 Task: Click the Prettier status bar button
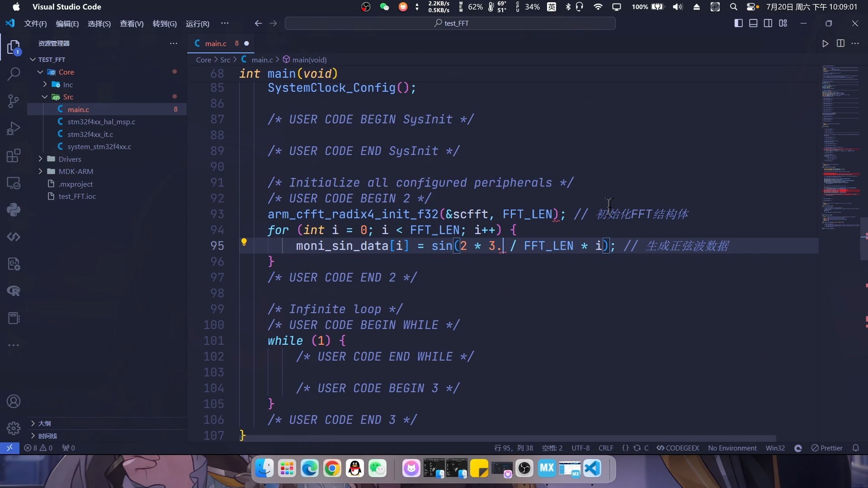coord(827,448)
